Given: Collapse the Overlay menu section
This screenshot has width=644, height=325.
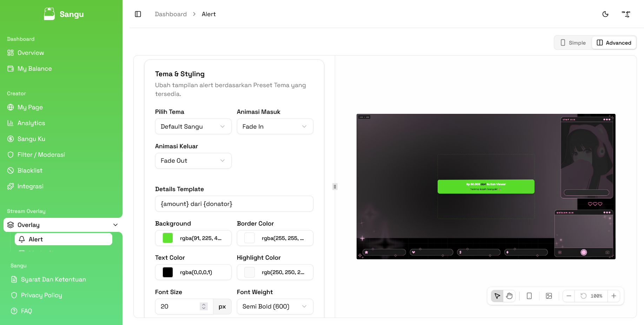Looking at the screenshot, I should [x=63, y=225].
